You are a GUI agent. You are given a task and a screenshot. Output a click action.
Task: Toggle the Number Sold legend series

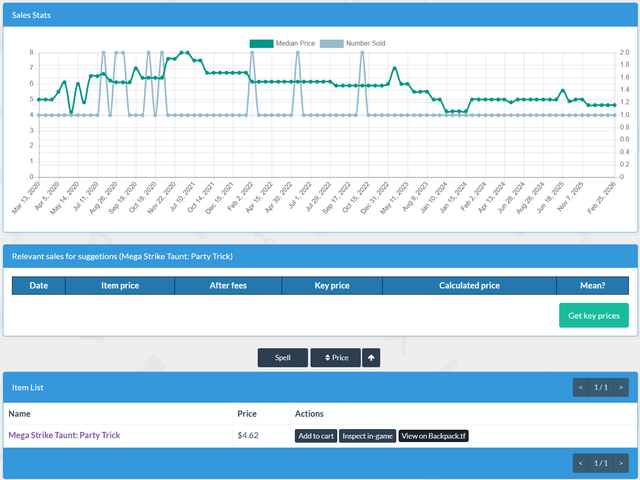tap(353, 43)
